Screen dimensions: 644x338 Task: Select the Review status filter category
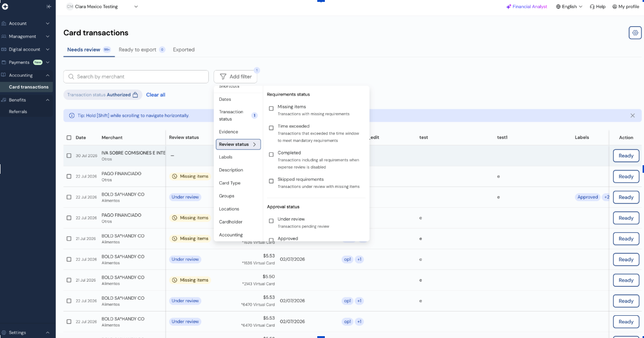point(238,144)
